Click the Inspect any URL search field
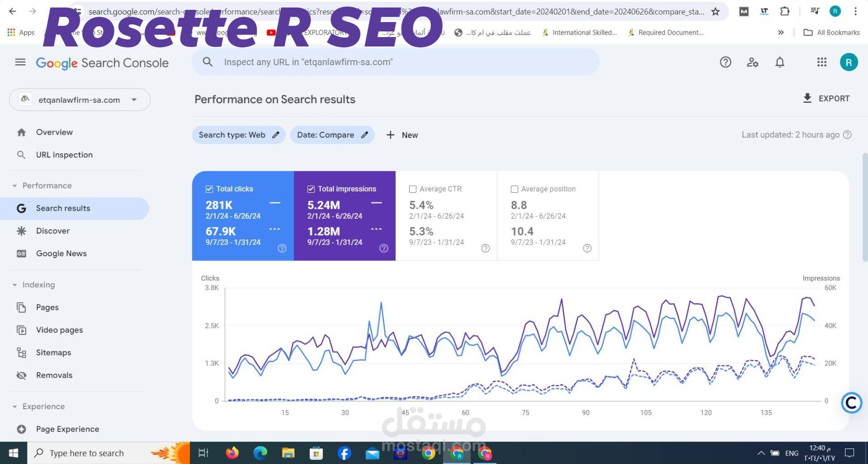Image resolution: width=868 pixels, height=464 pixels. [396, 62]
